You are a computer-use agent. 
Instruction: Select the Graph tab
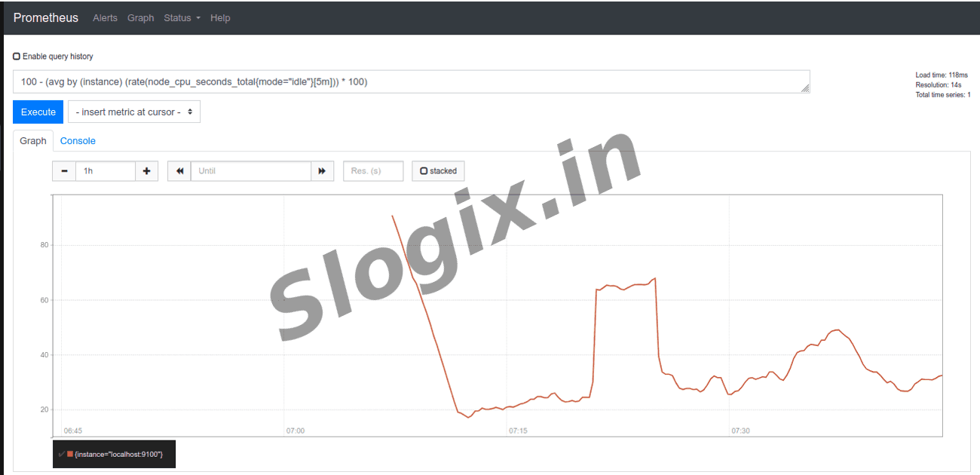pyautogui.click(x=33, y=141)
